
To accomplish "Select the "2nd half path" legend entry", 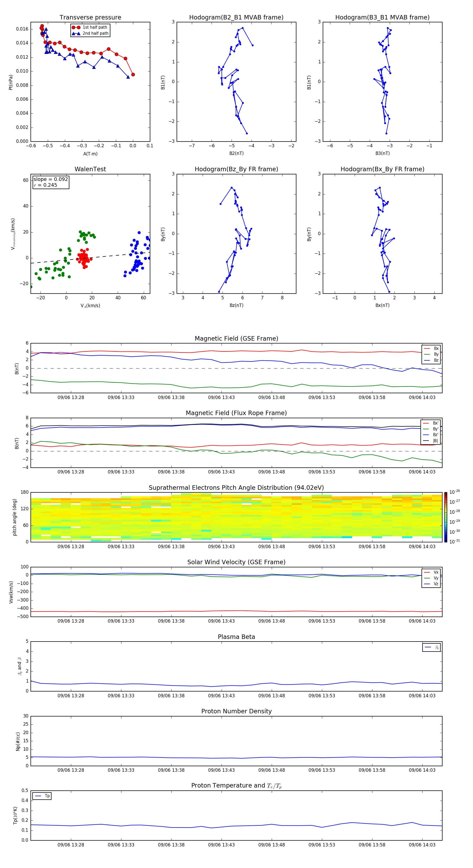I will 90,33.
